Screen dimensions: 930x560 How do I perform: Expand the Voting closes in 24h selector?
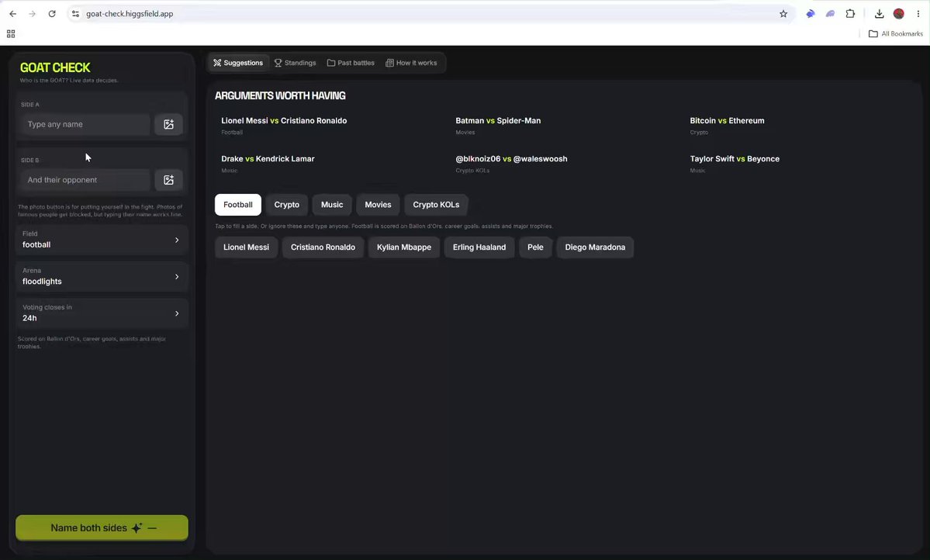pos(102,313)
